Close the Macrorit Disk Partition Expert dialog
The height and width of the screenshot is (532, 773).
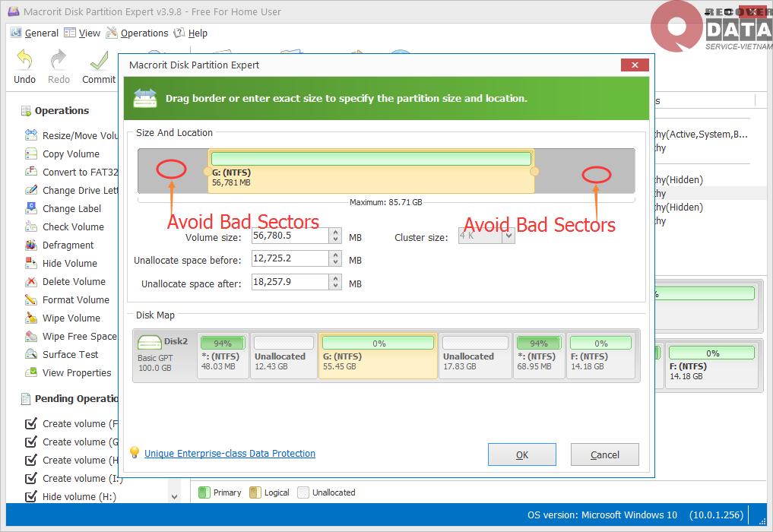tap(635, 65)
